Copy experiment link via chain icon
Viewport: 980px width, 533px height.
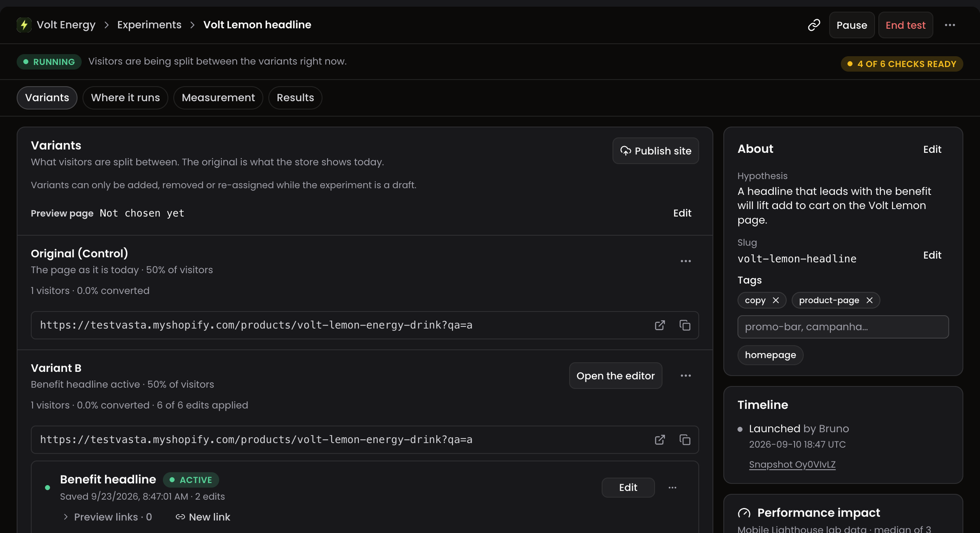coord(814,25)
